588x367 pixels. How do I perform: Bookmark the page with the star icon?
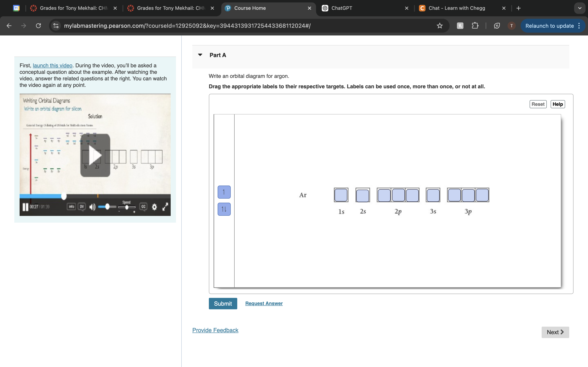point(440,26)
